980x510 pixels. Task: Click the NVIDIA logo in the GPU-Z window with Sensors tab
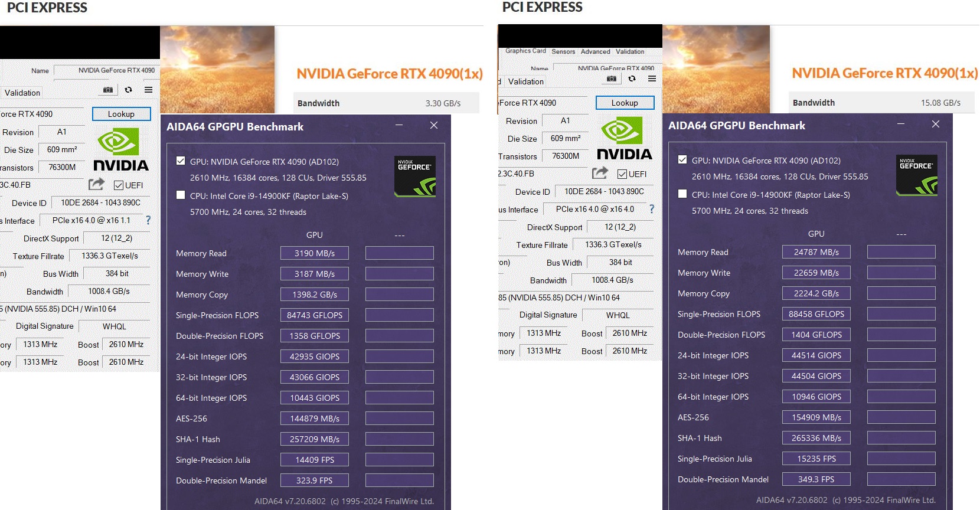(x=625, y=139)
